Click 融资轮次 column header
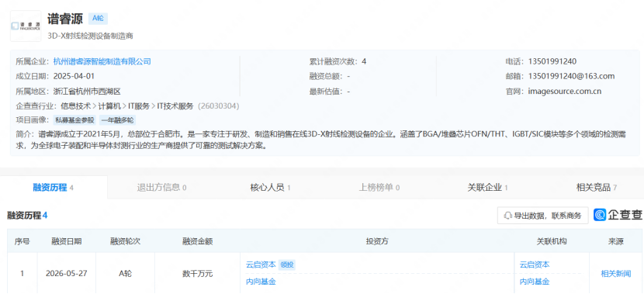The image size is (644, 294). (x=125, y=241)
